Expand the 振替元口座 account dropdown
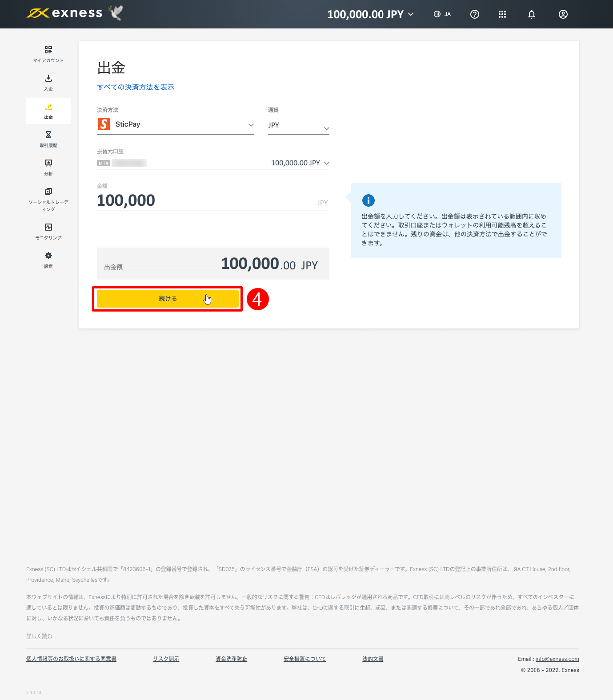The width and height of the screenshot is (613, 700). point(213,163)
